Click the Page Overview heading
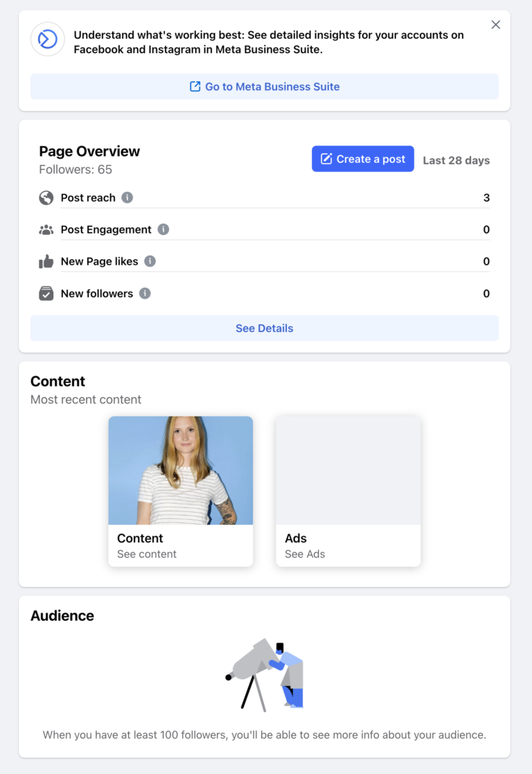Image resolution: width=532 pixels, height=774 pixels. (89, 151)
